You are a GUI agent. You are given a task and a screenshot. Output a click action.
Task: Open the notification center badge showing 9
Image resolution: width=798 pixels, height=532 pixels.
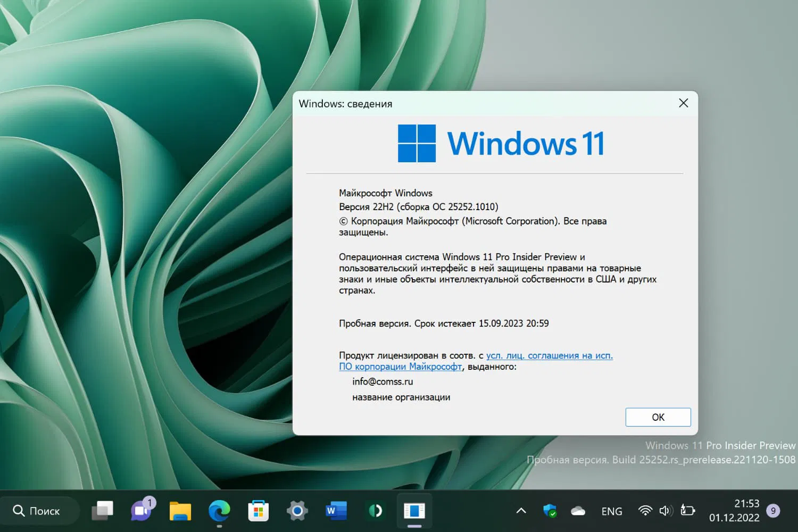pos(774,511)
